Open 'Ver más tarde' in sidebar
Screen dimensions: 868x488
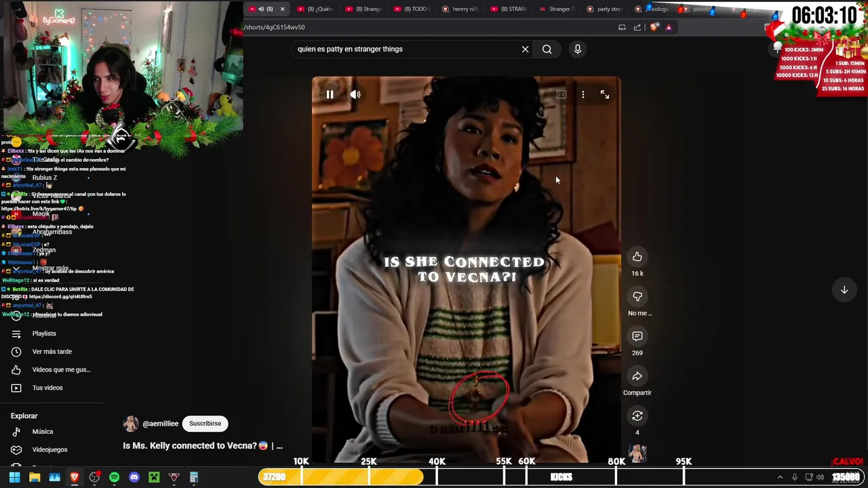(52, 352)
